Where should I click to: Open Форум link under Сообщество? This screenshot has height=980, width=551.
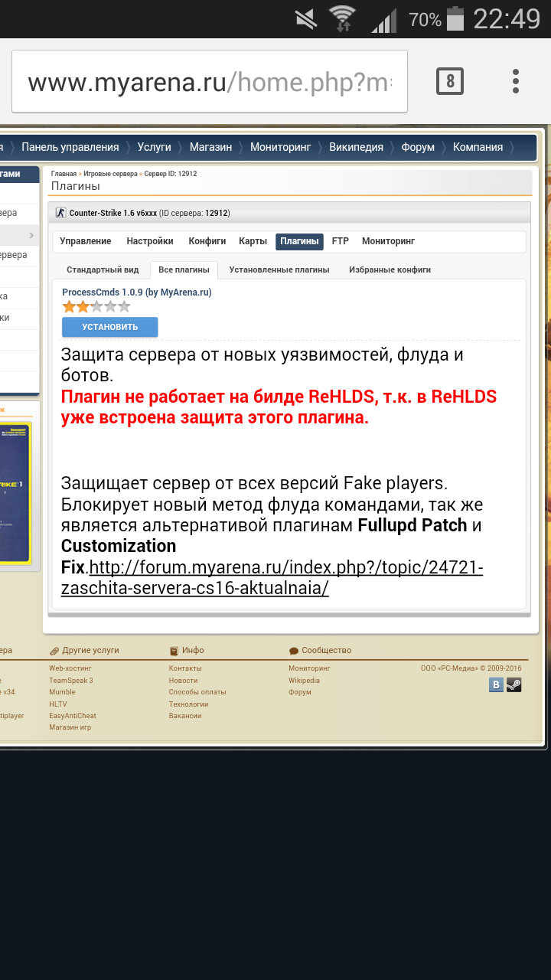coord(300,692)
